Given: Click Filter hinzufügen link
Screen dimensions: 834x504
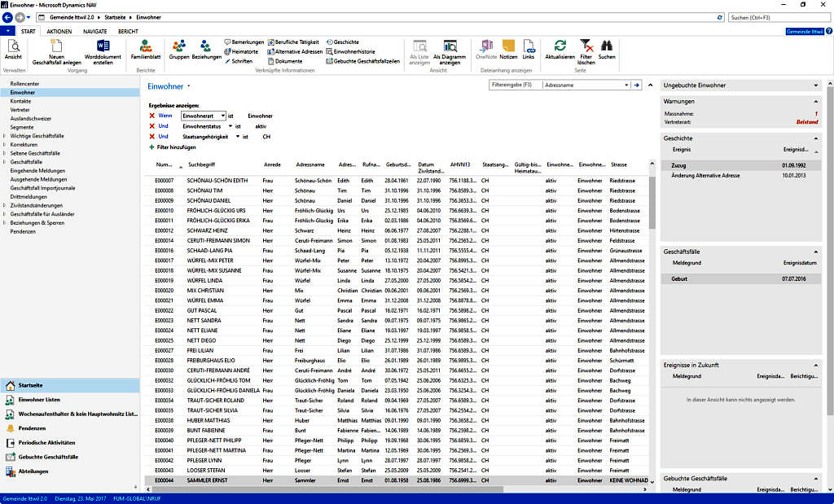Looking at the screenshot, I should pos(173,147).
